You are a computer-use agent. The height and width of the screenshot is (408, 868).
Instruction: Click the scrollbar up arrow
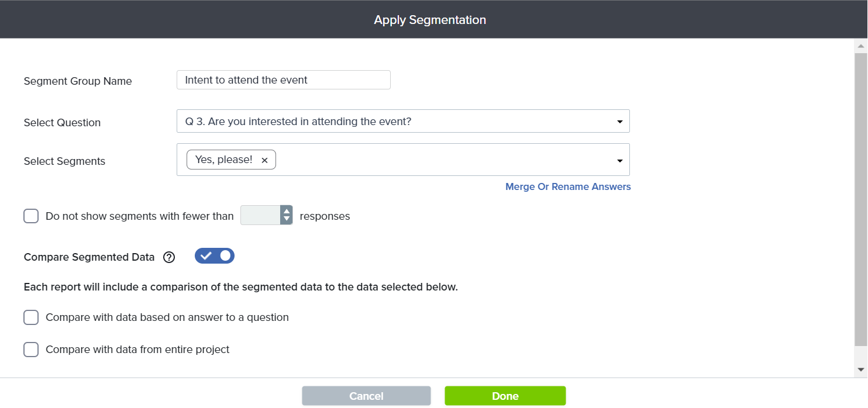(860, 46)
